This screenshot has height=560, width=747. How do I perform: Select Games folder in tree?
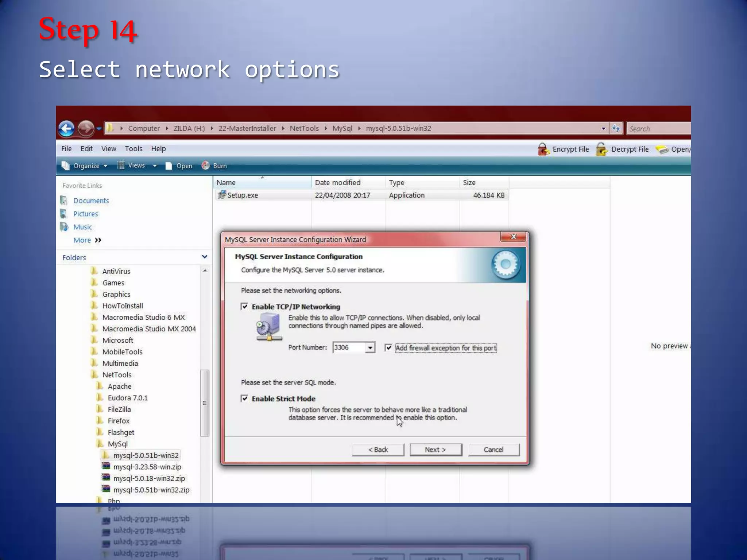[113, 283]
